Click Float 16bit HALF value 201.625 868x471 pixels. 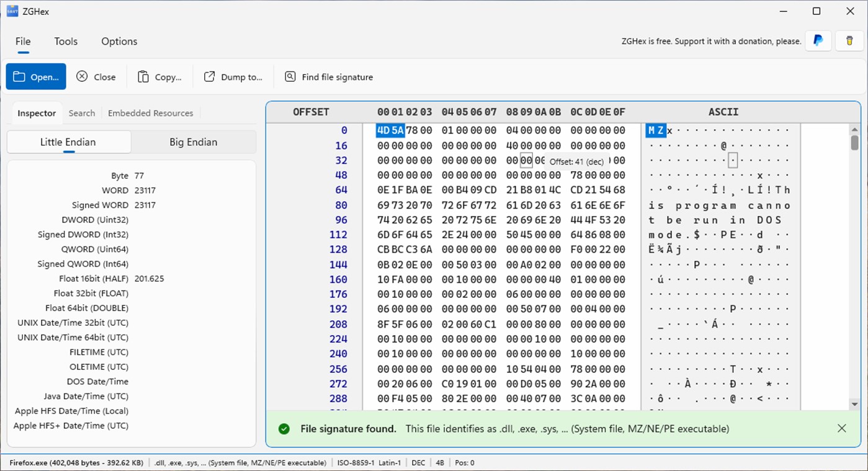pyautogui.click(x=149, y=279)
